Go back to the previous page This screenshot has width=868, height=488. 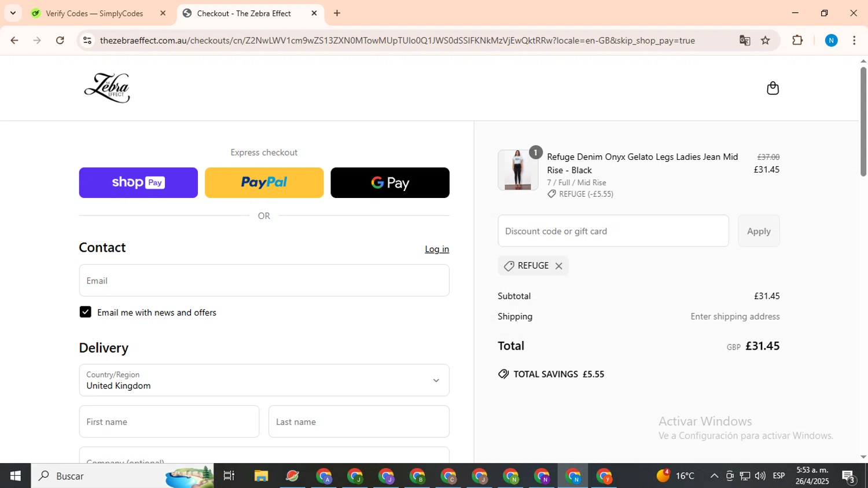tap(14, 41)
